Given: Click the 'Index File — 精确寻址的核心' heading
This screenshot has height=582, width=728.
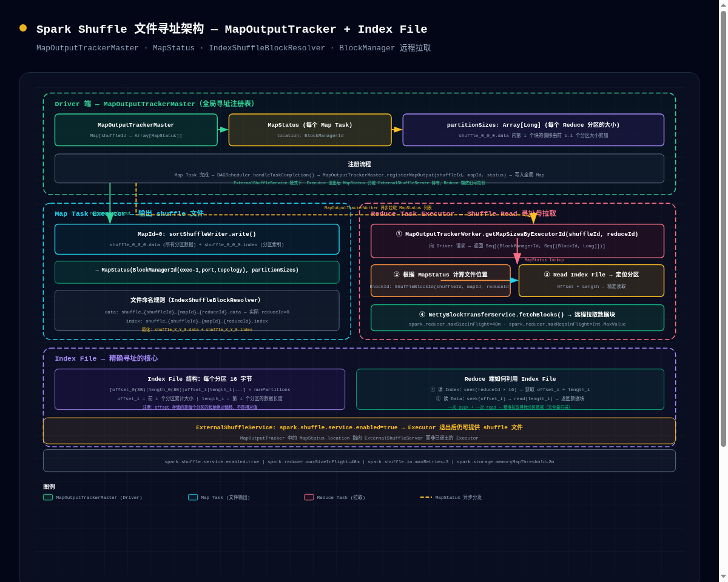Looking at the screenshot, I should click(106, 358).
